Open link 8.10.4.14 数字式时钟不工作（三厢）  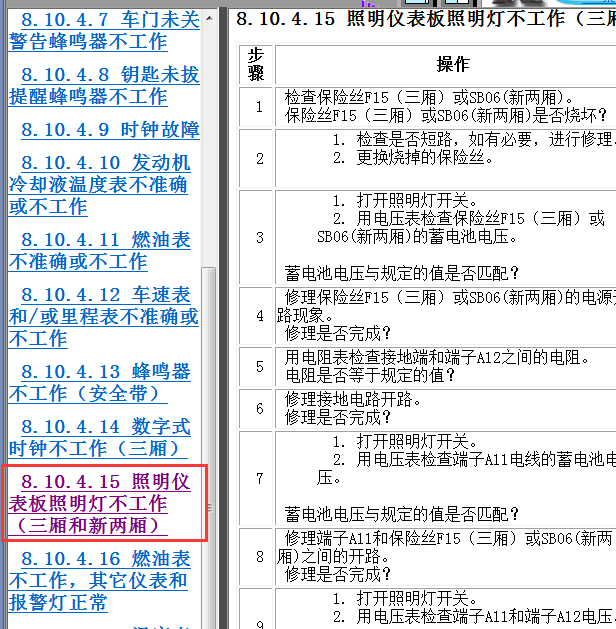point(99,437)
